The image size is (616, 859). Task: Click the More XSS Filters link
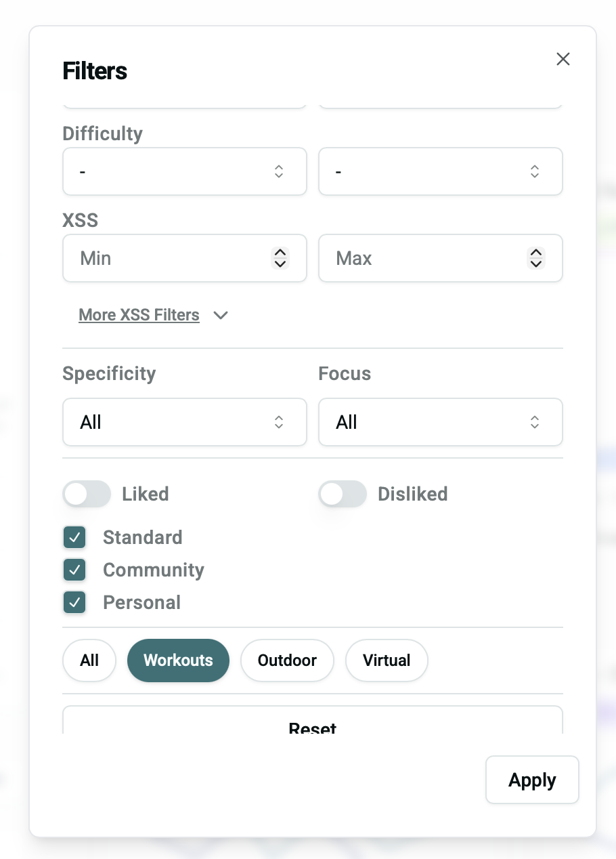(139, 315)
